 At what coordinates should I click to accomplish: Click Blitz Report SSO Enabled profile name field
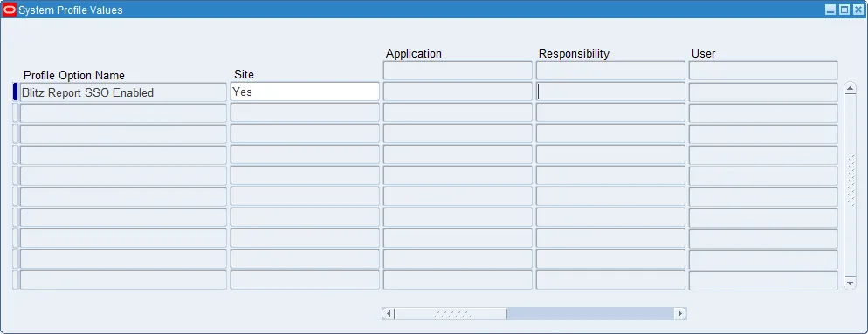123,92
